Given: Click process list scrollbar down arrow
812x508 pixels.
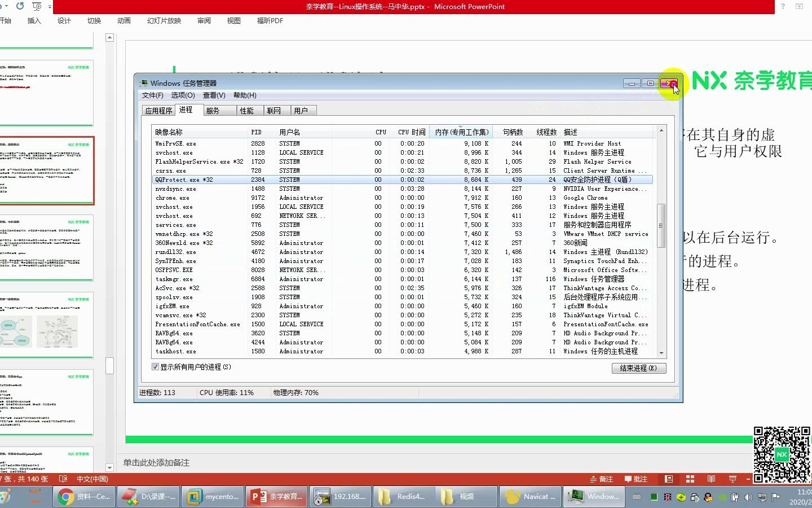Looking at the screenshot, I should [x=661, y=353].
